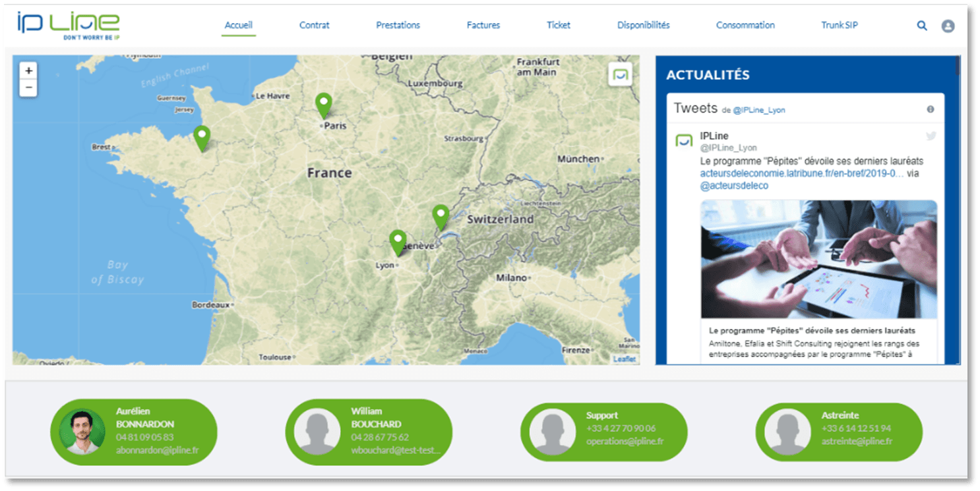
Task: Click the map marker in Brittany
Action: point(202,138)
